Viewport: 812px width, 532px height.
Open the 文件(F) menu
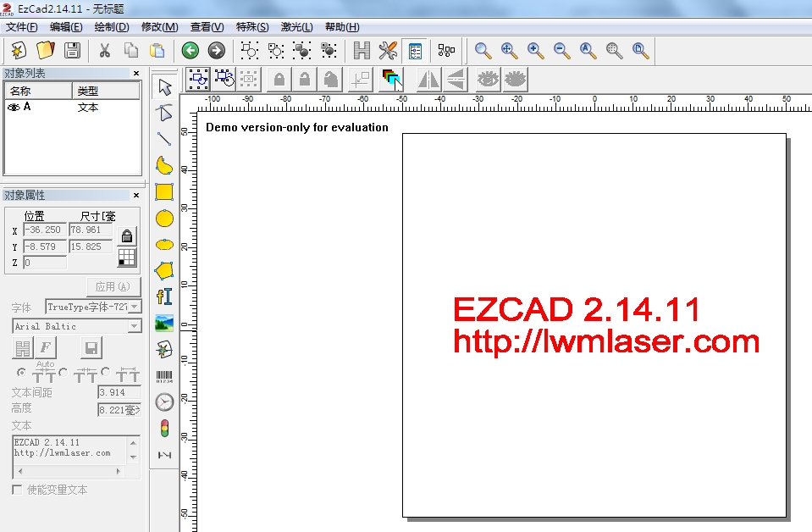[x=22, y=27]
